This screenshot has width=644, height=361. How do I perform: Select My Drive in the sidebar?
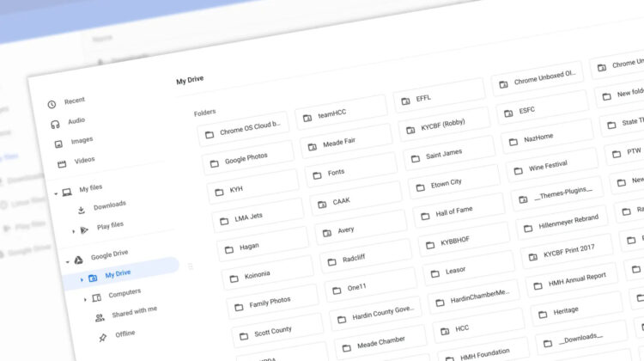point(118,275)
